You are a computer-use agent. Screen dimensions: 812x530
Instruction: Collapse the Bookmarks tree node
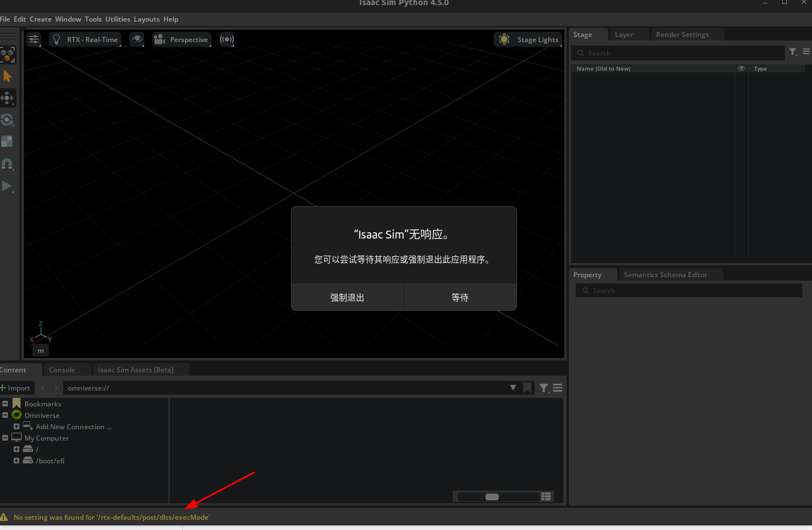pos(5,404)
